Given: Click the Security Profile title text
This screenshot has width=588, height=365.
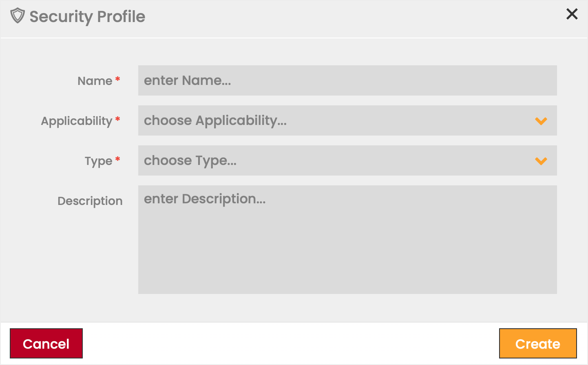Looking at the screenshot, I should (x=87, y=16).
